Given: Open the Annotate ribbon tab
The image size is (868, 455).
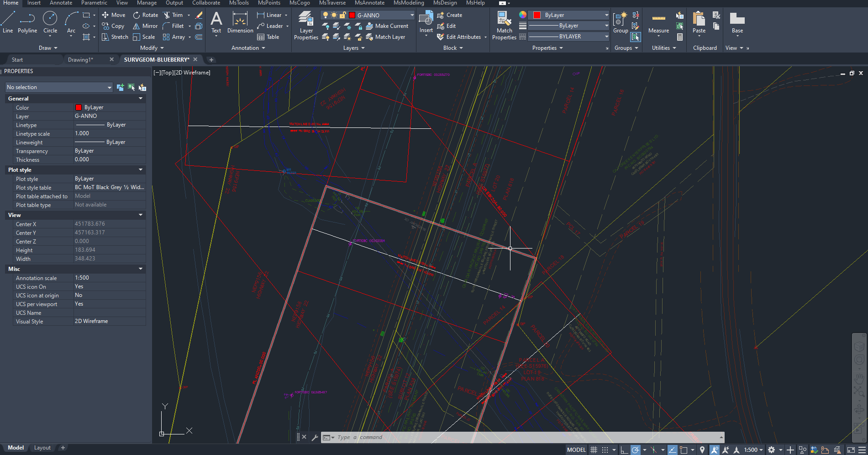Looking at the screenshot, I should (x=61, y=3).
